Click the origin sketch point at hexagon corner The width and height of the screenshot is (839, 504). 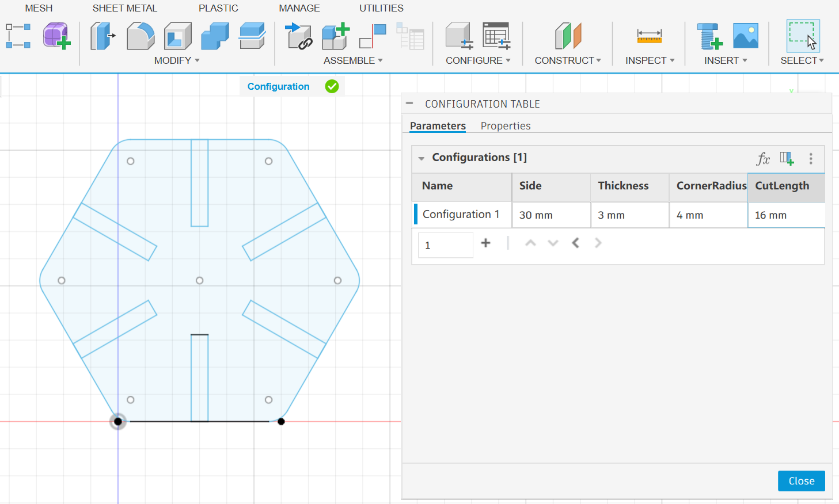coord(118,422)
